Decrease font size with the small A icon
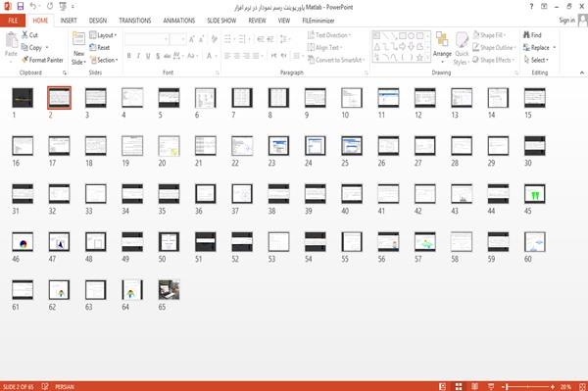Viewport: 588px width, 391px height. pos(201,39)
